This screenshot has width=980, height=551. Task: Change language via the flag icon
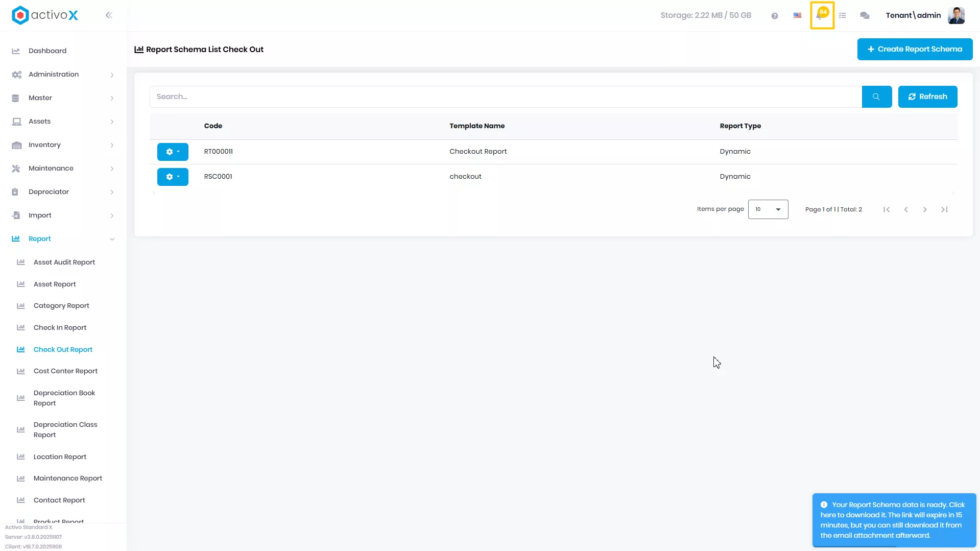(x=797, y=15)
